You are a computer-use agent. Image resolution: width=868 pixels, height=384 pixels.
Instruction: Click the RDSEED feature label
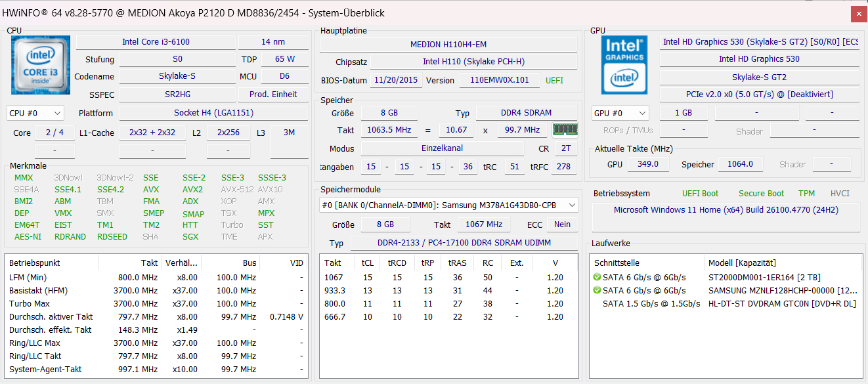pyautogui.click(x=112, y=237)
